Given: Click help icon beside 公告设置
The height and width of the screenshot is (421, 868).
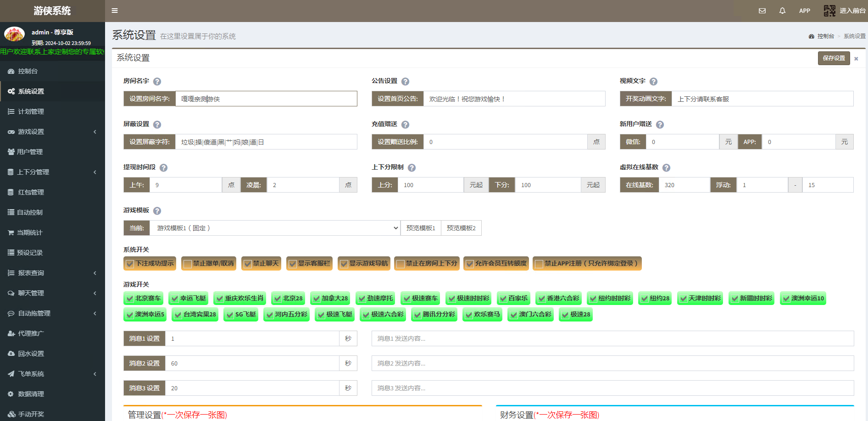Looking at the screenshot, I should tap(405, 82).
